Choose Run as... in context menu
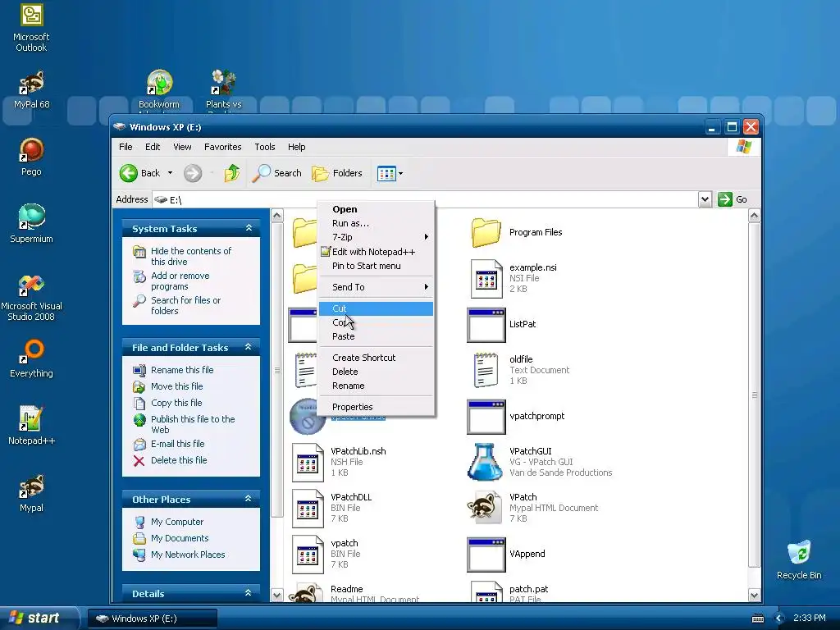840x630 pixels. pos(376,223)
